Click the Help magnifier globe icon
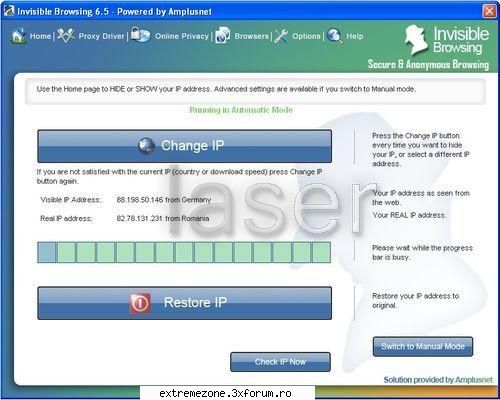500x400 pixels. 335,36
